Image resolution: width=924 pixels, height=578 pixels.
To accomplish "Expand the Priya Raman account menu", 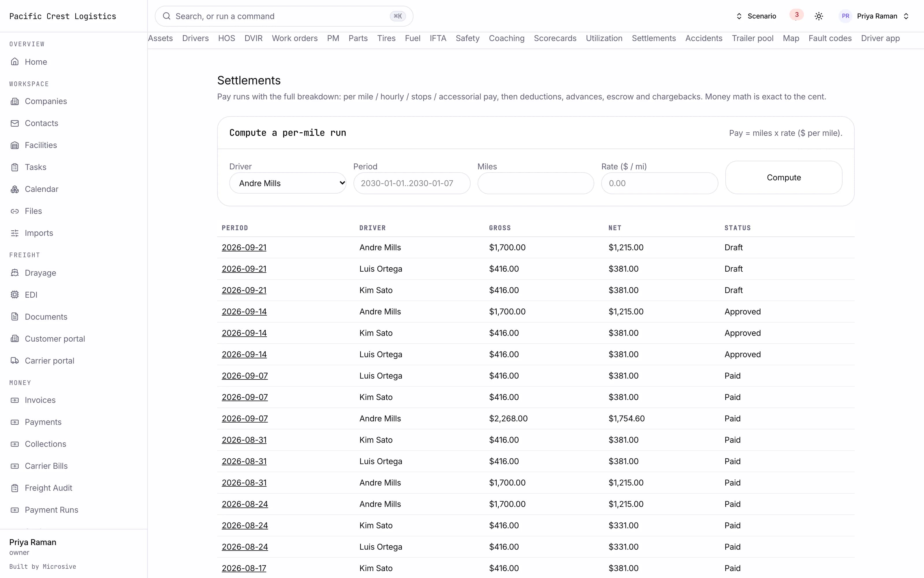I will 874,16.
